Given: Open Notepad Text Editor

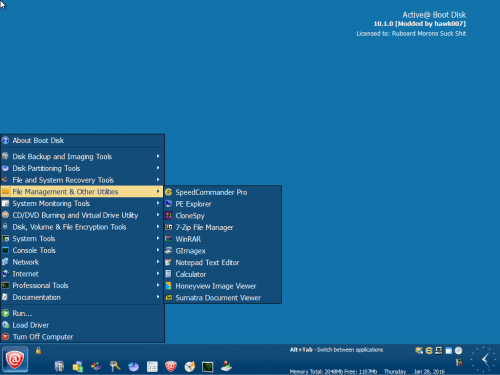Looking at the screenshot, I should point(222,262).
